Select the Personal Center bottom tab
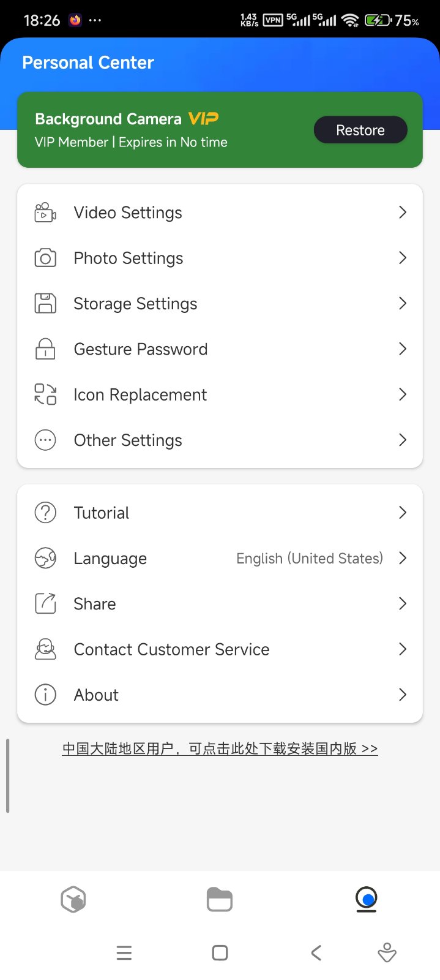 click(x=366, y=900)
